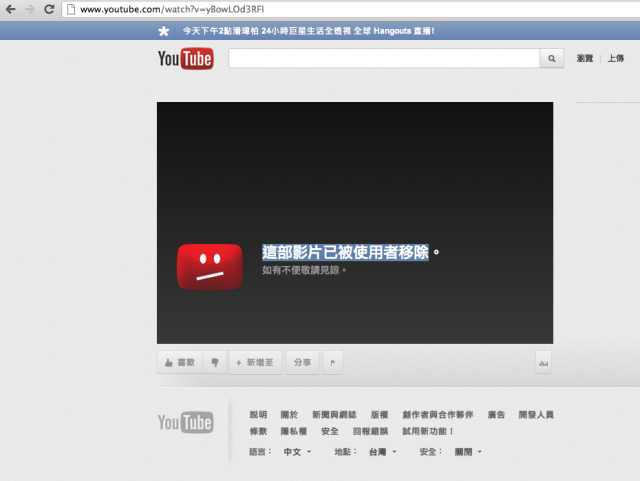This screenshot has width=640, height=481.
Task: Open the 關於 about footer link
Action: point(289,415)
